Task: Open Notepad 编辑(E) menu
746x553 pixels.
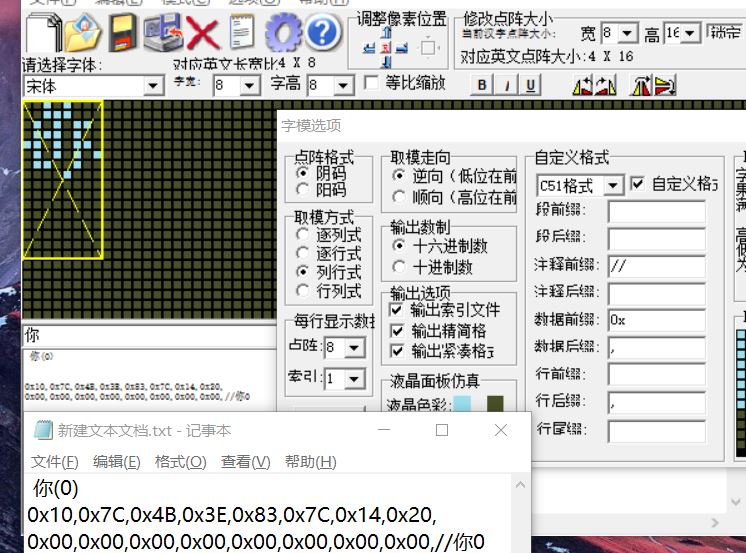Action: tap(117, 462)
